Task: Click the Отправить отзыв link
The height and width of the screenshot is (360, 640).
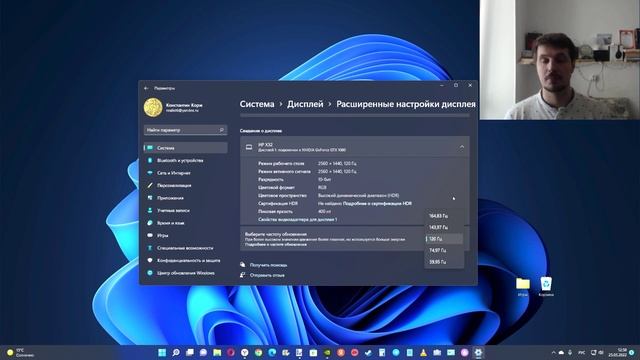Action: (267, 275)
